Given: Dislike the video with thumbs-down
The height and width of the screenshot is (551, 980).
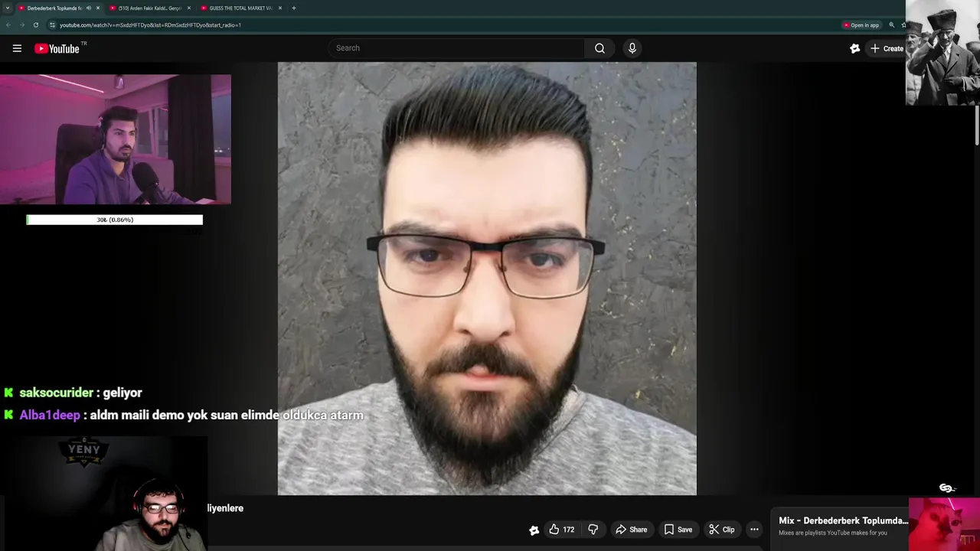Looking at the screenshot, I should (593, 530).
